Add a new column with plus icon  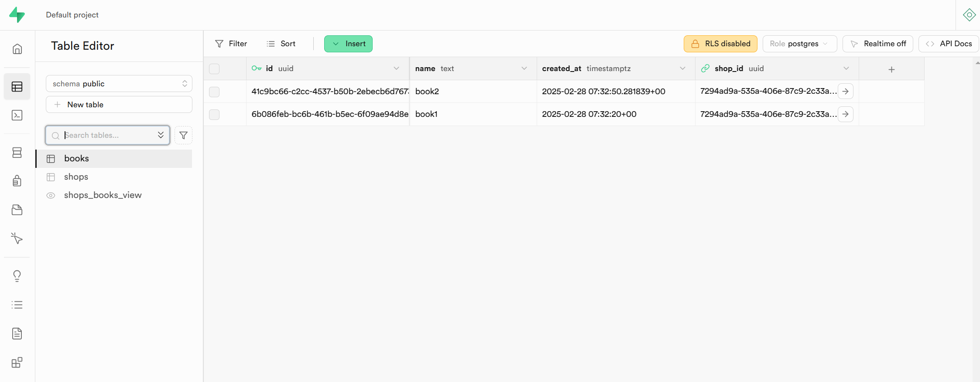pyautogui.click(x=891, y=69)
